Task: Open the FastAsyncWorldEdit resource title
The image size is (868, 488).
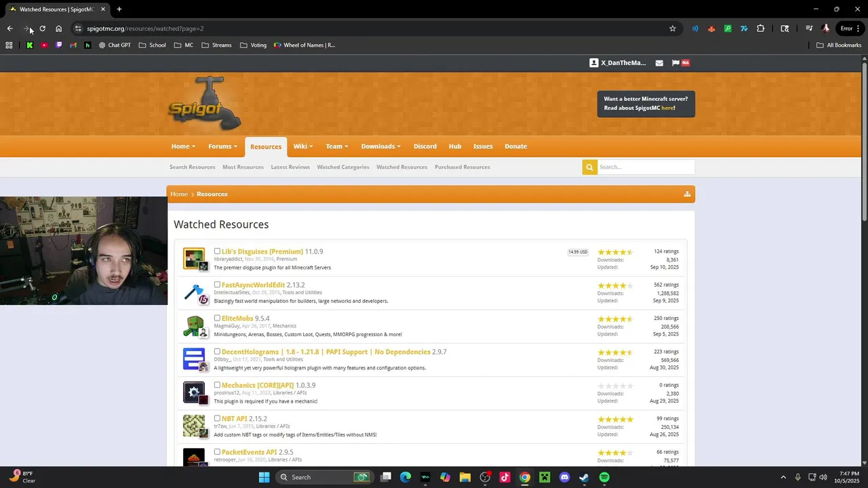Action: (253, 285)
